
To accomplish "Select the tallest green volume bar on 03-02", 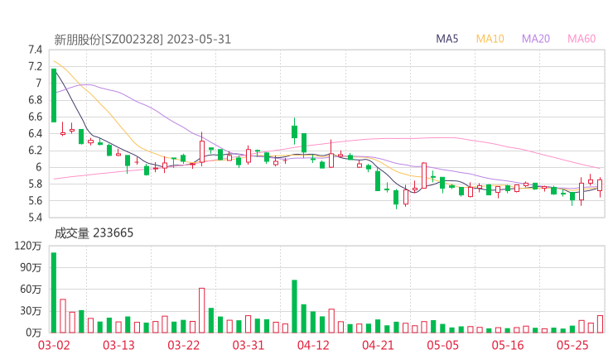I will pyautogui.click(x=54, y=293).
